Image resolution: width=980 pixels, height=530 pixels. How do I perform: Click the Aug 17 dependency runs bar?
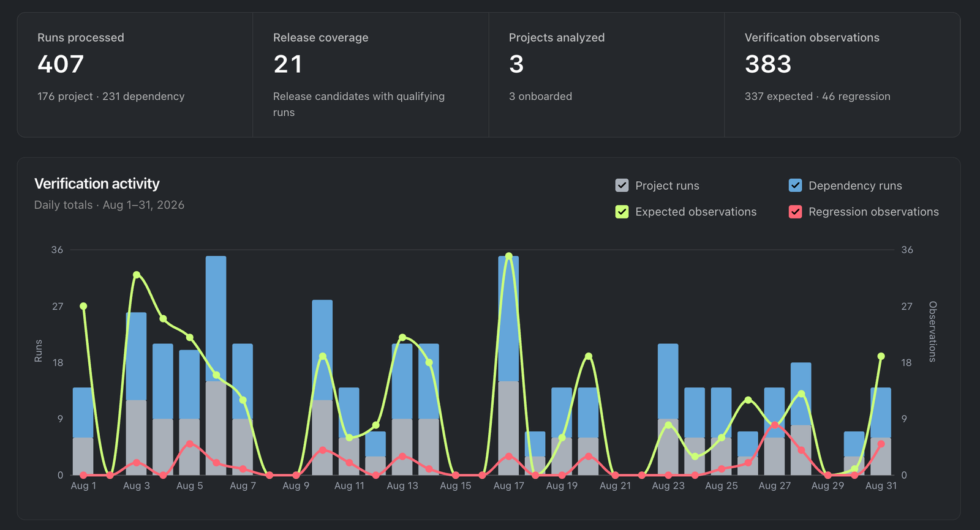[x=508, y=319]
